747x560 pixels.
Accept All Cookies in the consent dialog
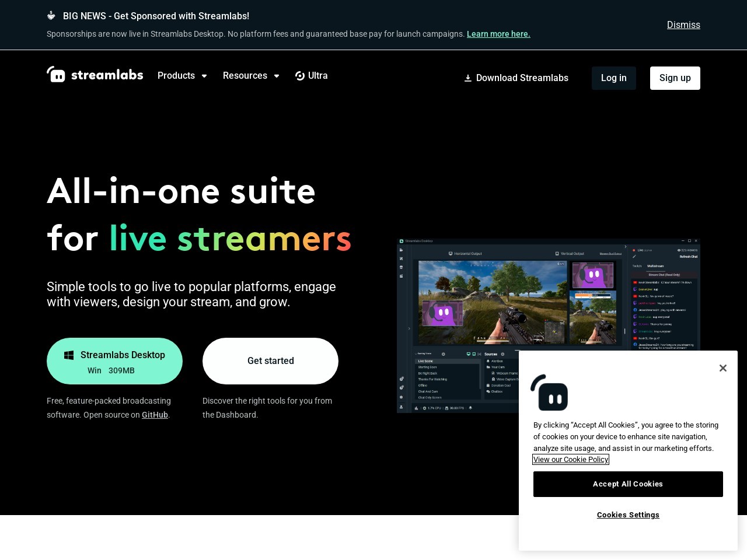(628, 484)
